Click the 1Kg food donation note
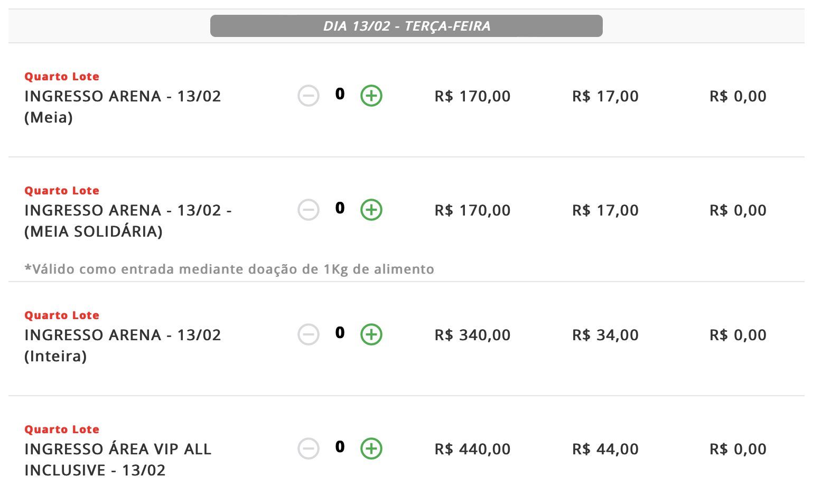Viewport: 821px width, 504px height. (x=229, y=269)
